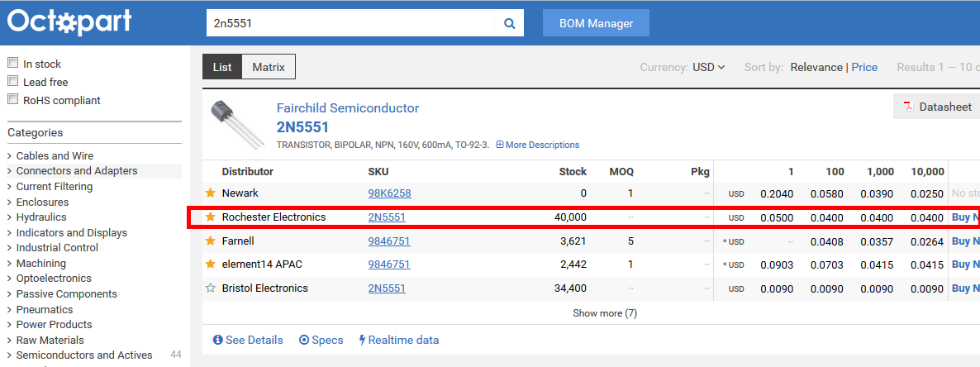The width and height of the screenshot is (980, 367).
Task: Switch to List view tab
Action: (222, 67)
